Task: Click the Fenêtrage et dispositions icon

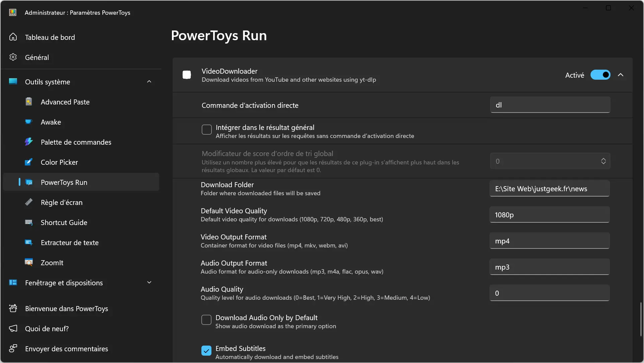Action: pyautogui.click(x=13, y=282)
